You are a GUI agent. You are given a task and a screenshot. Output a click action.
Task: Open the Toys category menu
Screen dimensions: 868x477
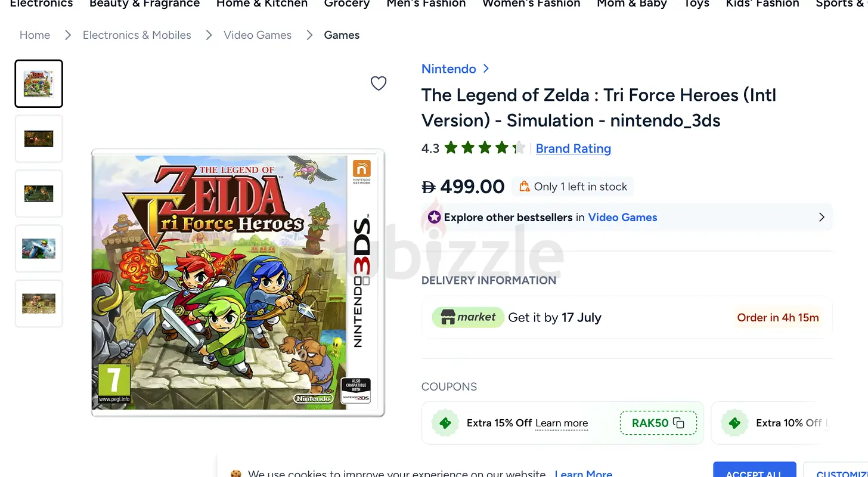(x=696, y=4)
